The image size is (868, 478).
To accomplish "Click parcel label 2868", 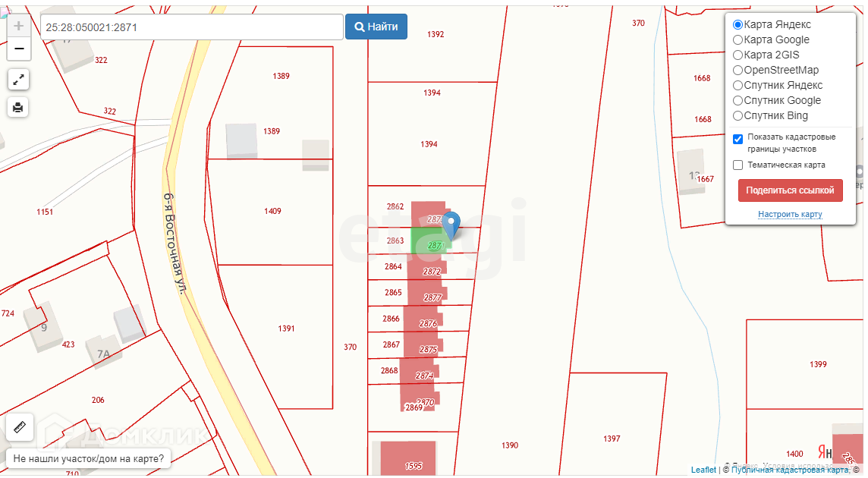I will (x=389, y=370).
